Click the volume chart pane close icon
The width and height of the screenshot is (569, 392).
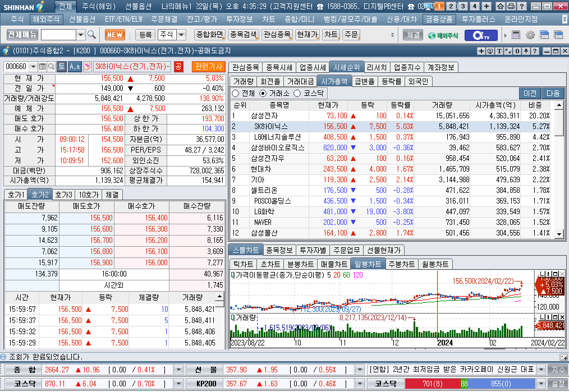point(562,317)
